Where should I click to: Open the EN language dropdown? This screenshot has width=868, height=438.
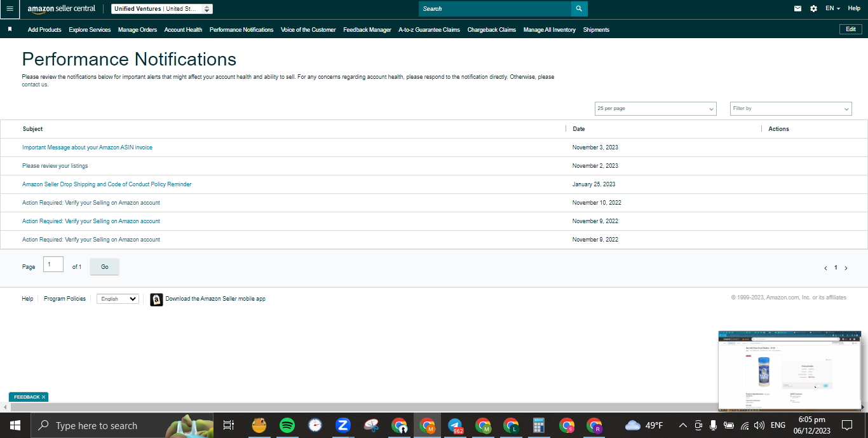coord(832,8)
